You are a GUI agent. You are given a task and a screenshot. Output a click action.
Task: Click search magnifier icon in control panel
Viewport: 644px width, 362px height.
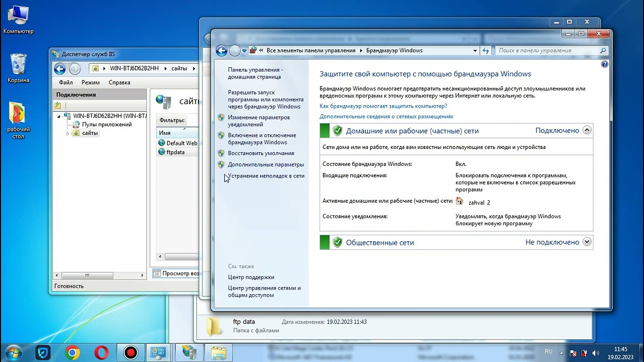pos(603,51)
